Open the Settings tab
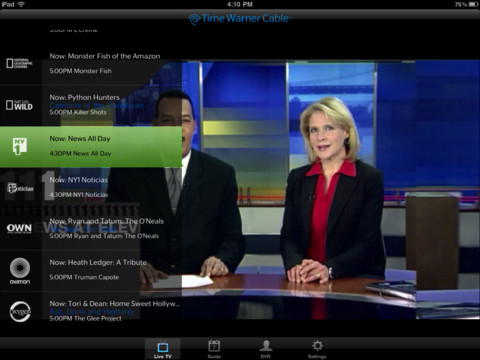Screen dimensions: 480x360 317,349
